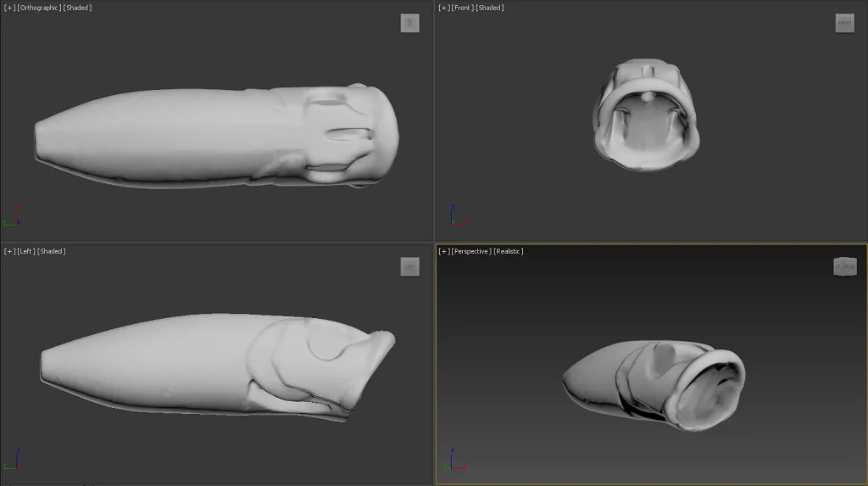Click the ViewCube in the Perspective viewport
The height and width of the screenshot is (486, 868).
(x=845, y=267)
